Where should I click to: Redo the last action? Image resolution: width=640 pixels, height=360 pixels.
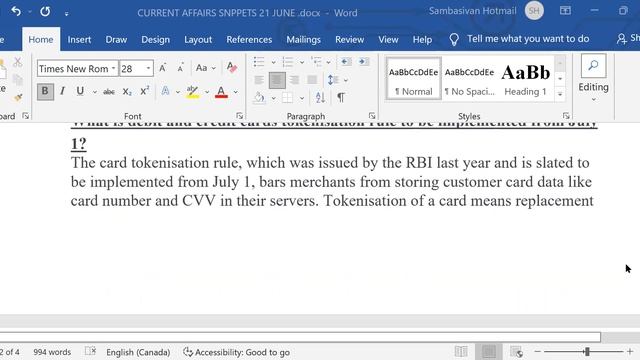click(x=45, y=11)
